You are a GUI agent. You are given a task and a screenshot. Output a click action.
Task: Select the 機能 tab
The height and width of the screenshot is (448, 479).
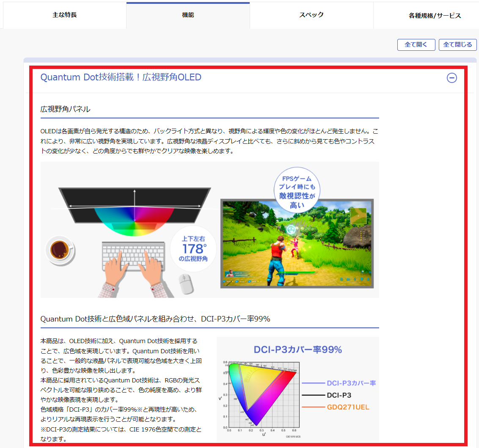click(x=188, y=15)
